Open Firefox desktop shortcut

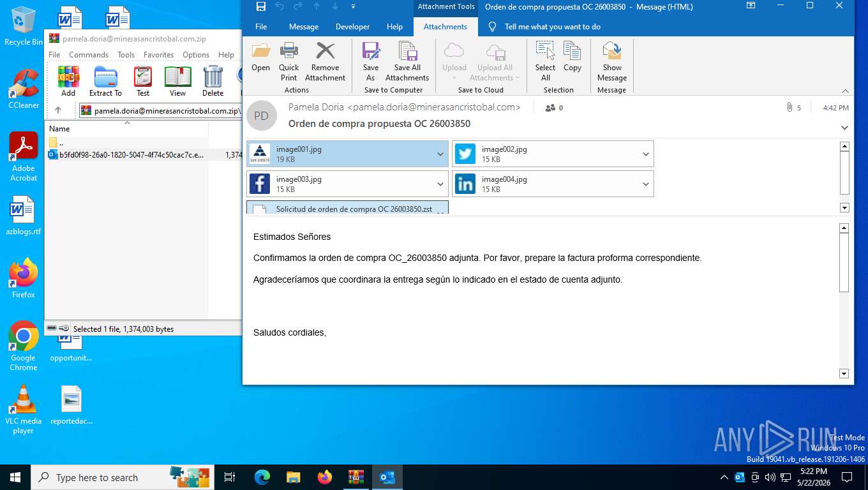pos(24,278)
